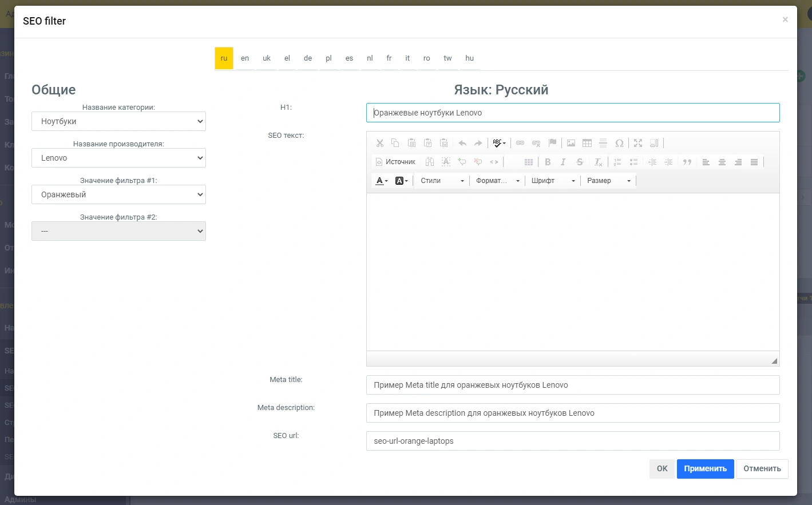Insert an image via the editor toolbar

click(x=571, y=143)
